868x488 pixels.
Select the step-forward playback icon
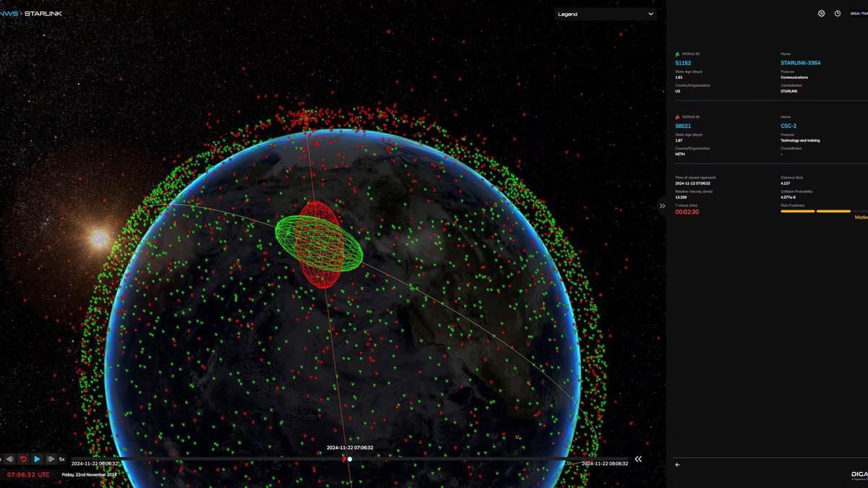(x=51, y=458)
